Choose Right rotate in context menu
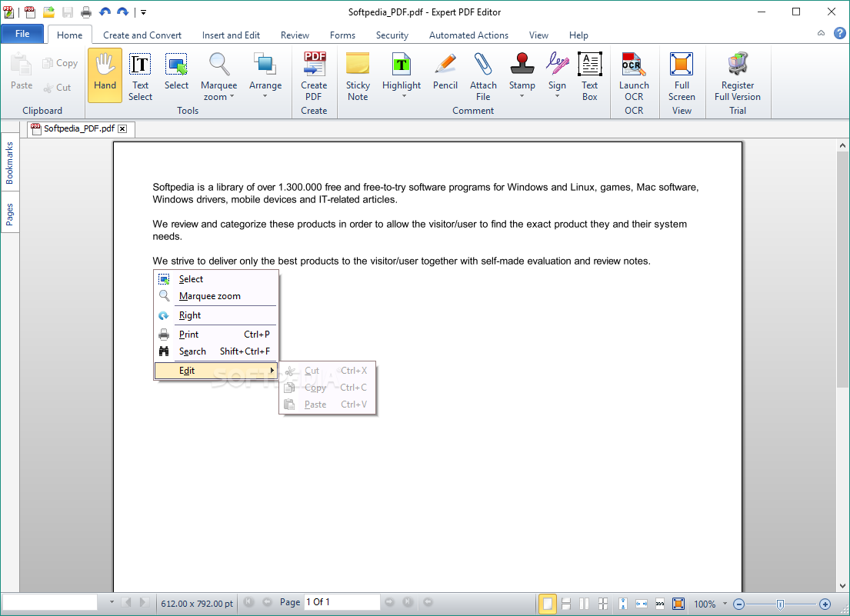This screenshot has width=850, height=616. click(x=217, y=315)
